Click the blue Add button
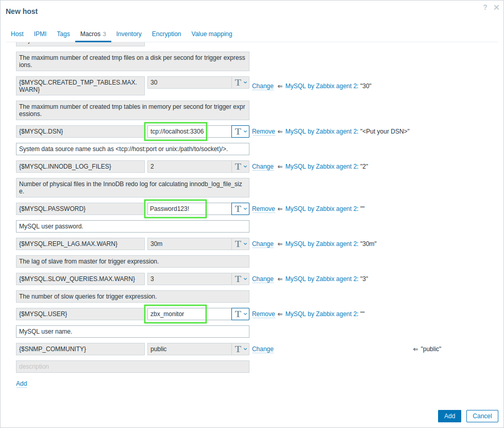The image size is (504, 428). (449, 416)
